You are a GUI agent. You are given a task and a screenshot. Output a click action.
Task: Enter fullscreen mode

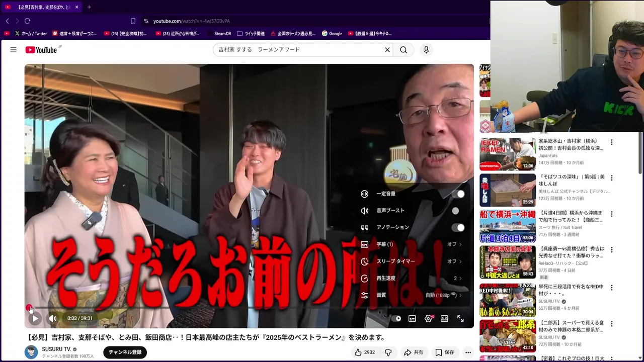460,318
